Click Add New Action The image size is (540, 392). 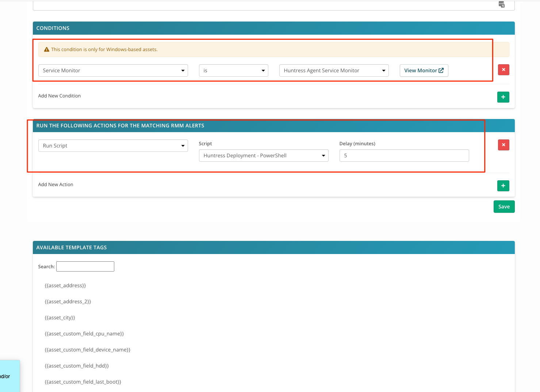click(x=55, y=184)
